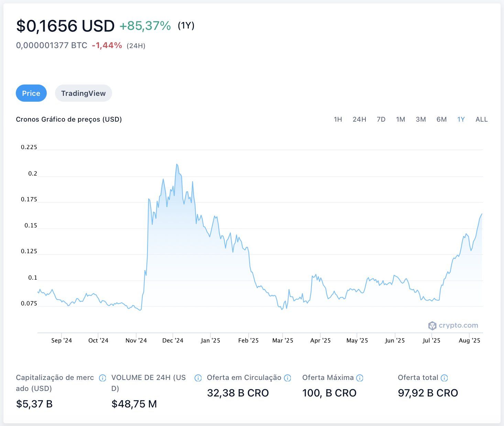Image resolution: width=504 pixels, height=426 pixels.
Task: Switch to the Price chart tab
Action: click(x=31, y=93)
